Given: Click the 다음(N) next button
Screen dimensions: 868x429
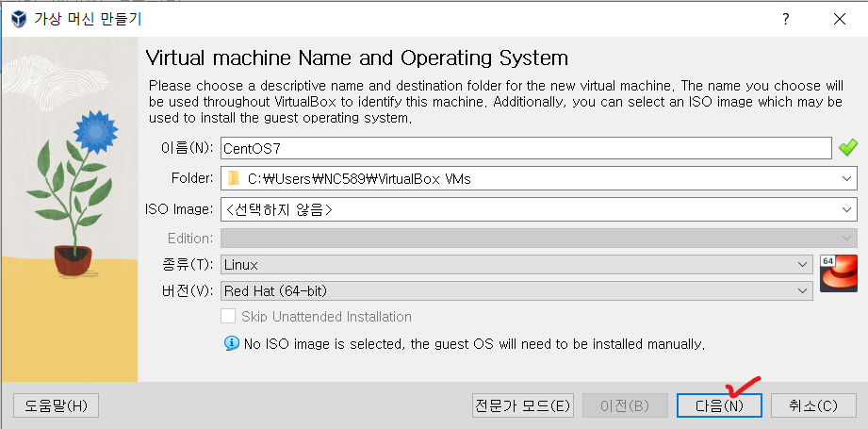Looking at the screenshot, I should pos(719,405).
